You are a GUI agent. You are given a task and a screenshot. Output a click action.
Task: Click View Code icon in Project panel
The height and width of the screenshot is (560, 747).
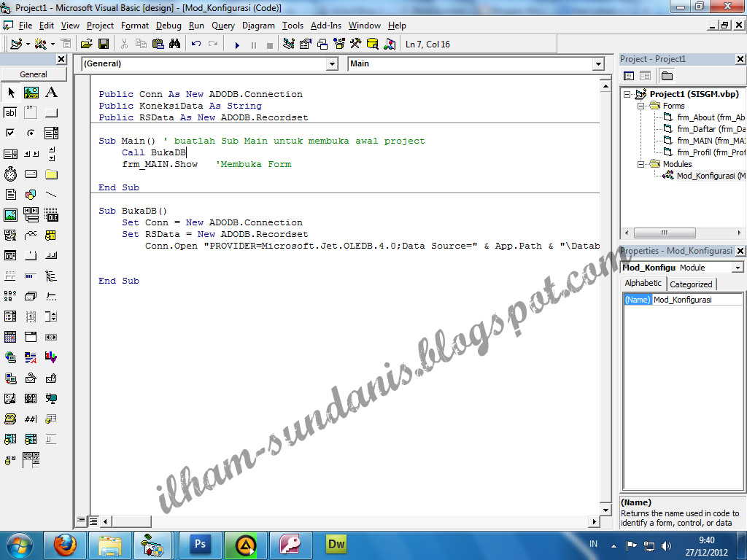coord(629,76)
